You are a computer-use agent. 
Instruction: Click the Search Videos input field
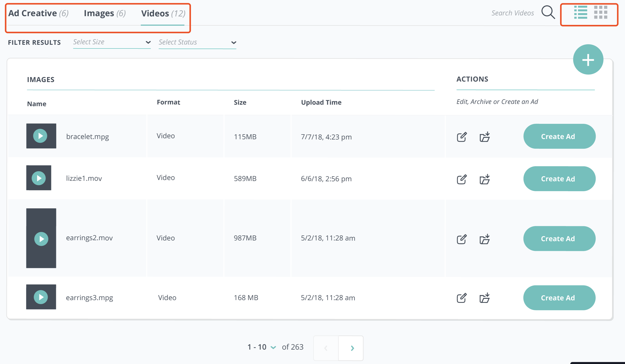point(512,13)
